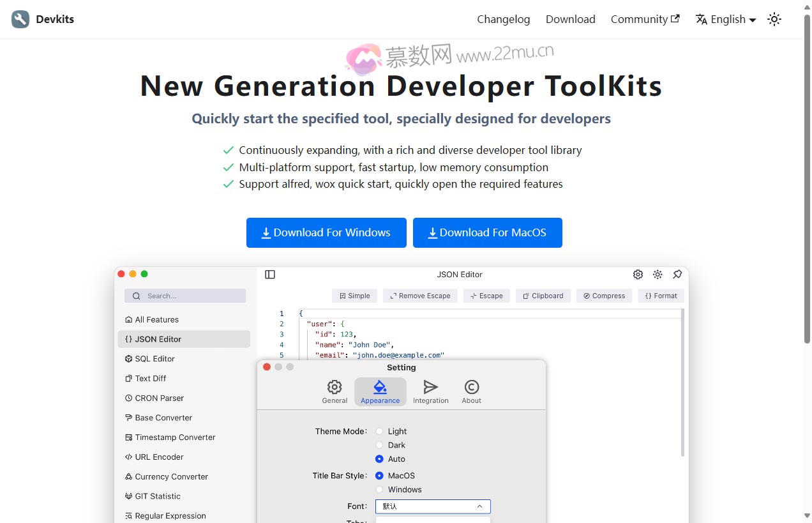Image resolution: width=812 pixels, height=523 pixels.
Task: Choose Windows title bar style
Action: click(x=380, y=489)
